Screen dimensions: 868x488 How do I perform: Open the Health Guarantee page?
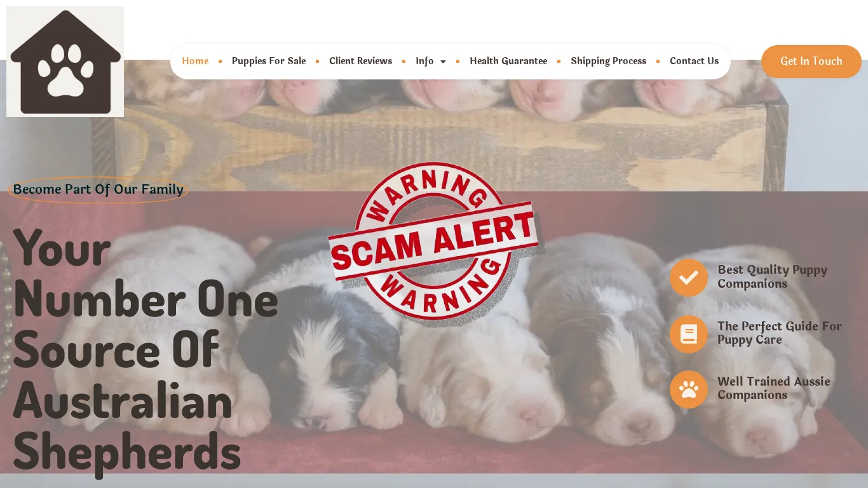[x=508, y=61]
